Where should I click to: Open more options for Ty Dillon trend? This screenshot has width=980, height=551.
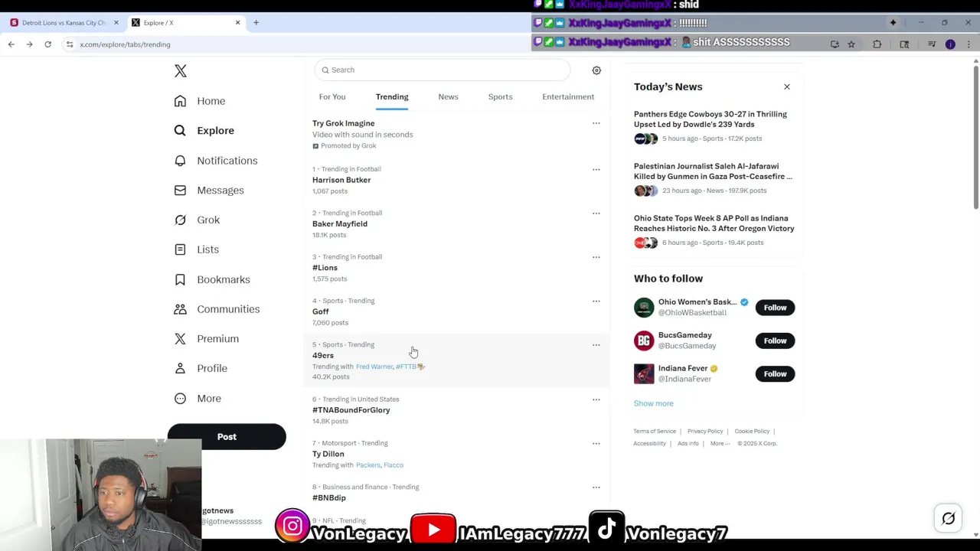596,443
